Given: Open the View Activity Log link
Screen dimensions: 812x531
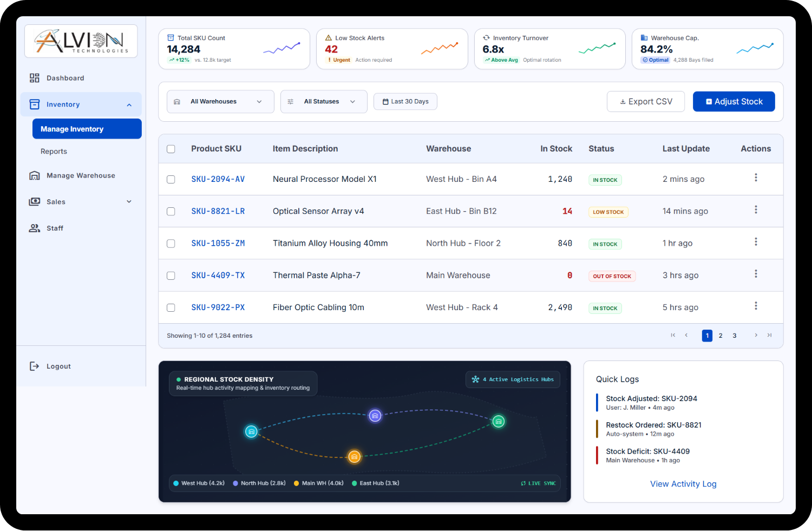Looking at the screenshot, I should click(x=683, y=484).
